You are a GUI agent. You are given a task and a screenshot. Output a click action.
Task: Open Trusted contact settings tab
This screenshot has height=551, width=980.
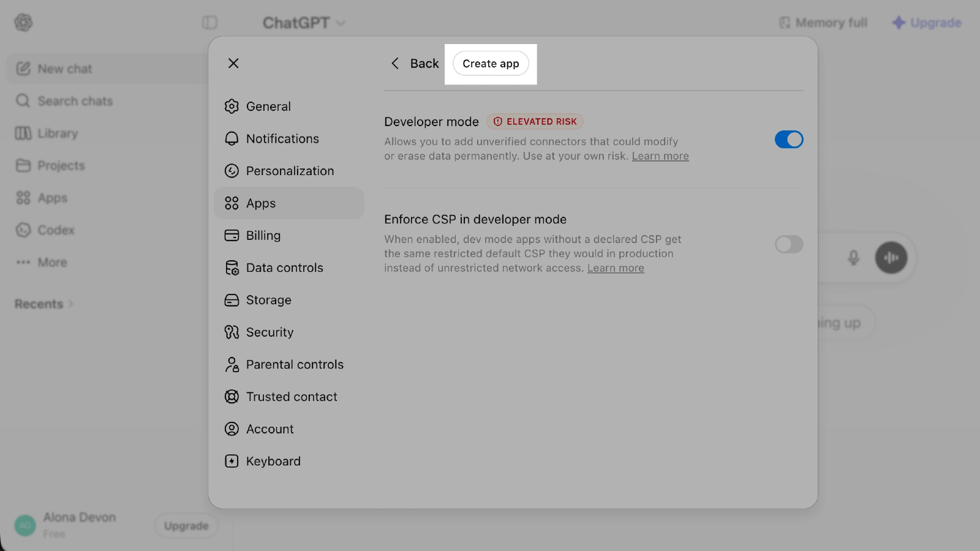(x=289, y=397)
